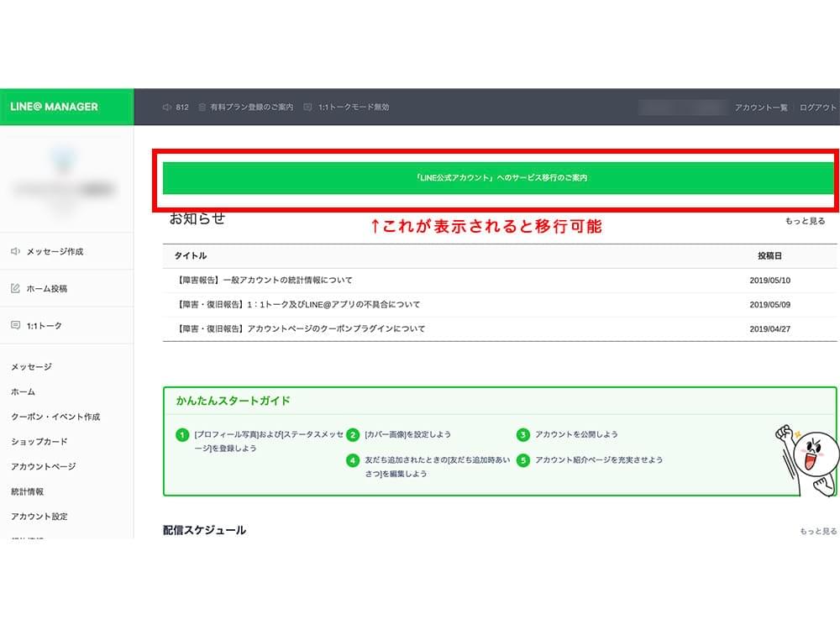
Task: Select ショップカード in sidebar
Action: coord(39,442)
